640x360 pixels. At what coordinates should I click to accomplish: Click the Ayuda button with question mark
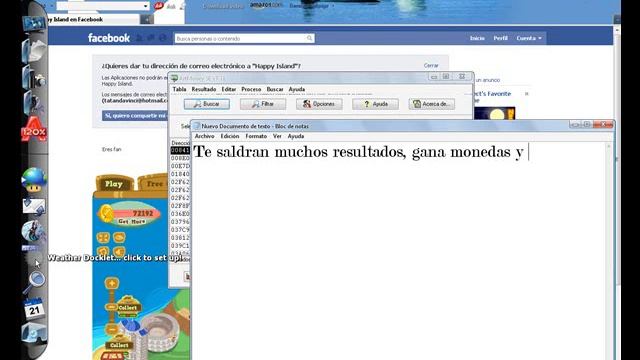[376, 104]
